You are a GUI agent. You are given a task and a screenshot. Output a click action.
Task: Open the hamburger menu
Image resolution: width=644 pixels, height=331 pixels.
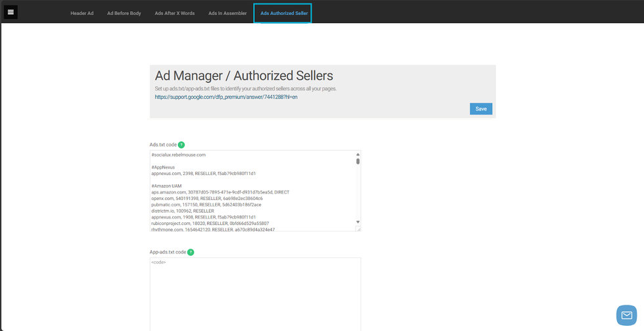coord(11,12)
